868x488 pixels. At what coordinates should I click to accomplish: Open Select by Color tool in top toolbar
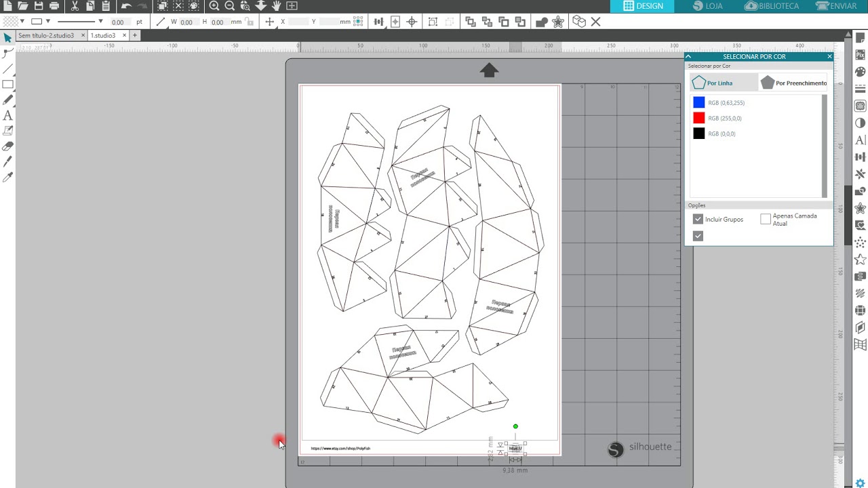194,6
